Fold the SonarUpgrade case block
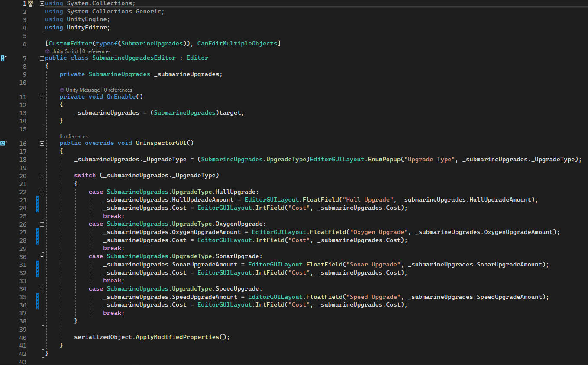 click(x=42, y=256)
